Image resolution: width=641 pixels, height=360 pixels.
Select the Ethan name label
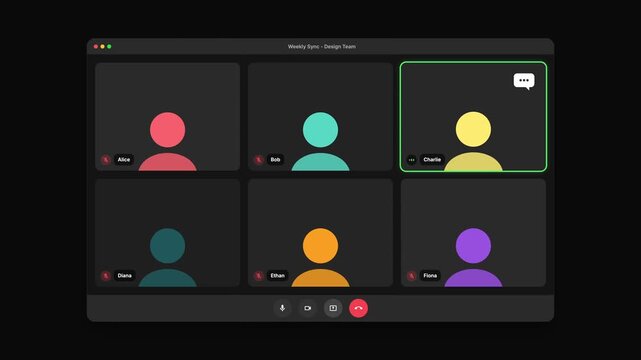pyautogui.click(x=278, y=276)
